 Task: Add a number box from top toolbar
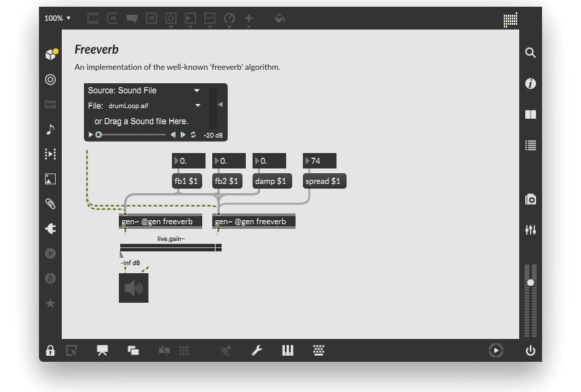191,18
